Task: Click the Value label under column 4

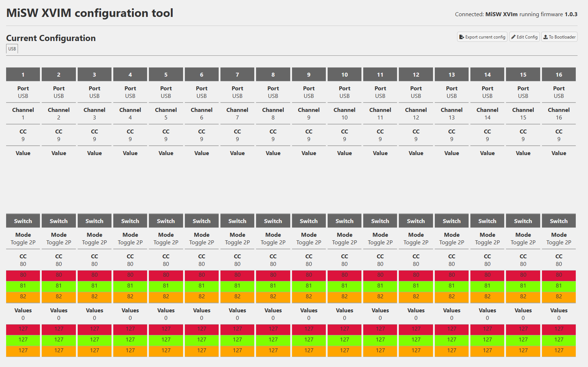Action: pyautogui.click(x=130, y=153)
